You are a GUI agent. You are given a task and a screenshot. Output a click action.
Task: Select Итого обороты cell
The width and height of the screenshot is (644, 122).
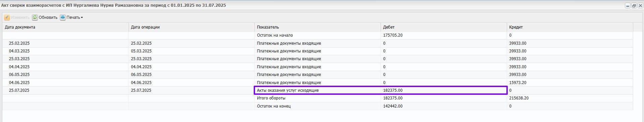click(317, 98)
